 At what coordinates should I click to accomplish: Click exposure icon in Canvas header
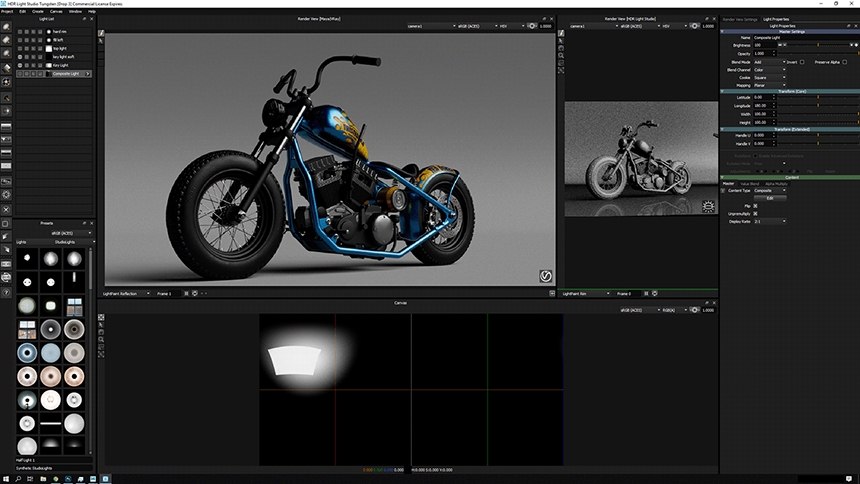click(694, 310)
